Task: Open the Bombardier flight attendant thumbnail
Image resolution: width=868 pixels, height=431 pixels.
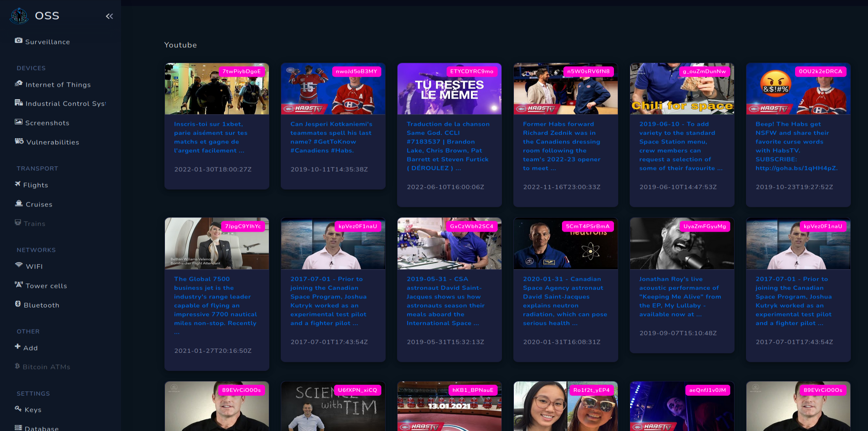Action: coord(217,244)
